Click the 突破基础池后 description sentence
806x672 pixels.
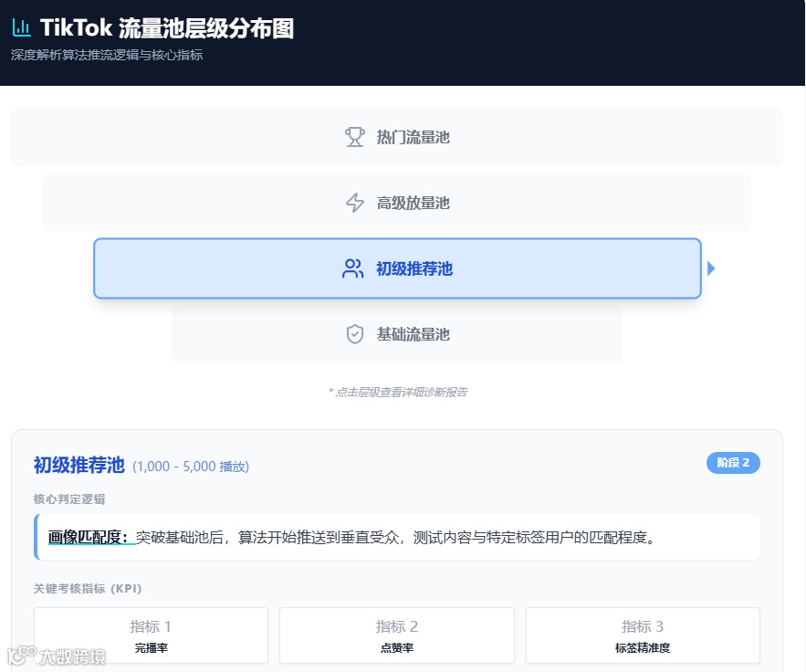click(x=396, y=537)
